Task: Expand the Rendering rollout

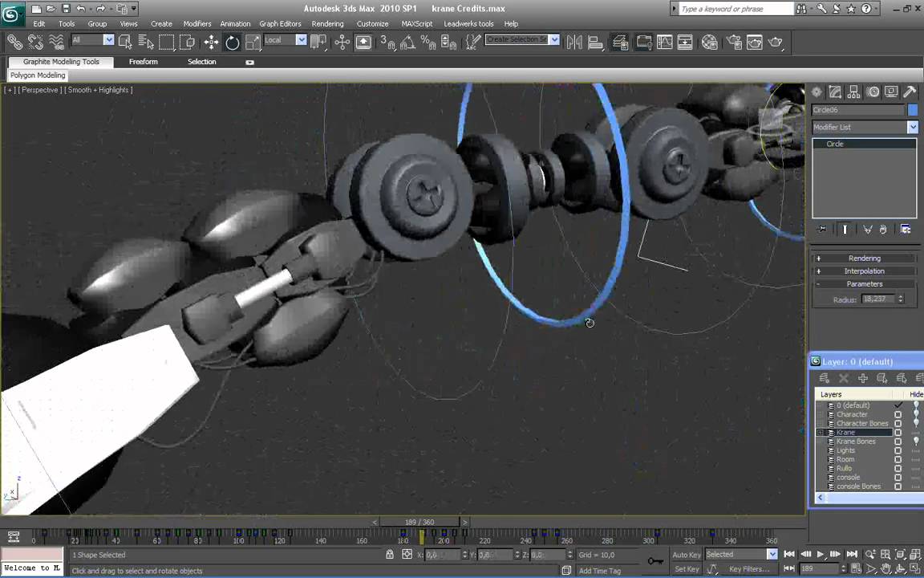Action: click(x=865, y=258)
